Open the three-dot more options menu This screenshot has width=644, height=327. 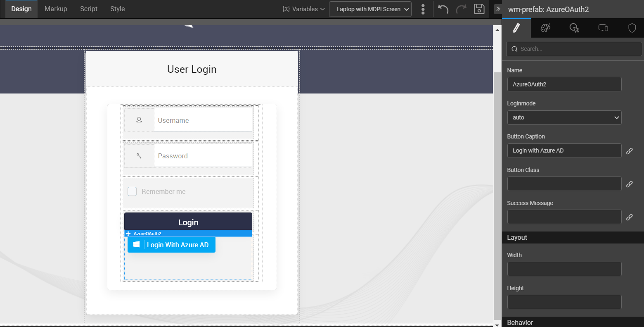tap(423, 9)
